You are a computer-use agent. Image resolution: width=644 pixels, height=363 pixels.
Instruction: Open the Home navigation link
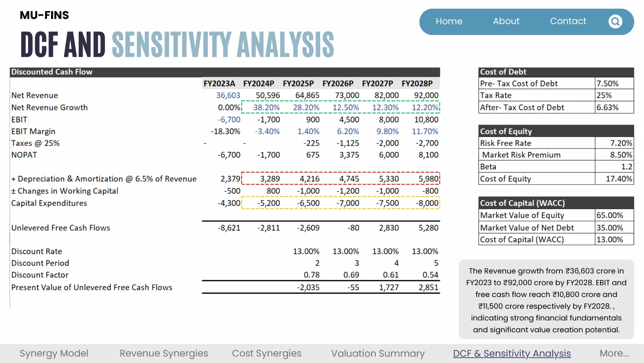pos(449,21)
